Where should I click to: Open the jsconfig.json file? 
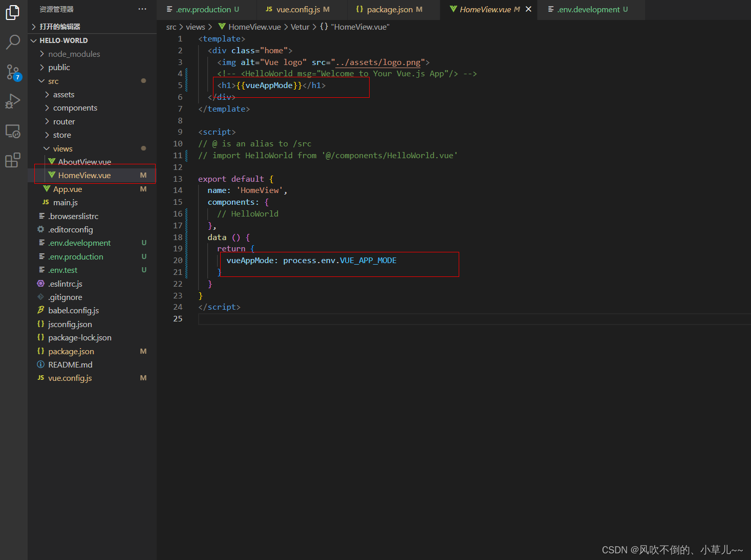click(x=92, y=325)
